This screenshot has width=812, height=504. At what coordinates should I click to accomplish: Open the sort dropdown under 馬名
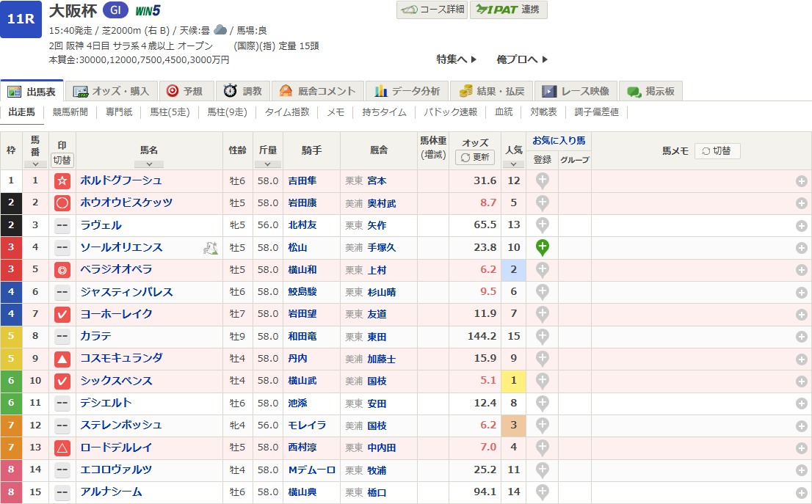149,164
